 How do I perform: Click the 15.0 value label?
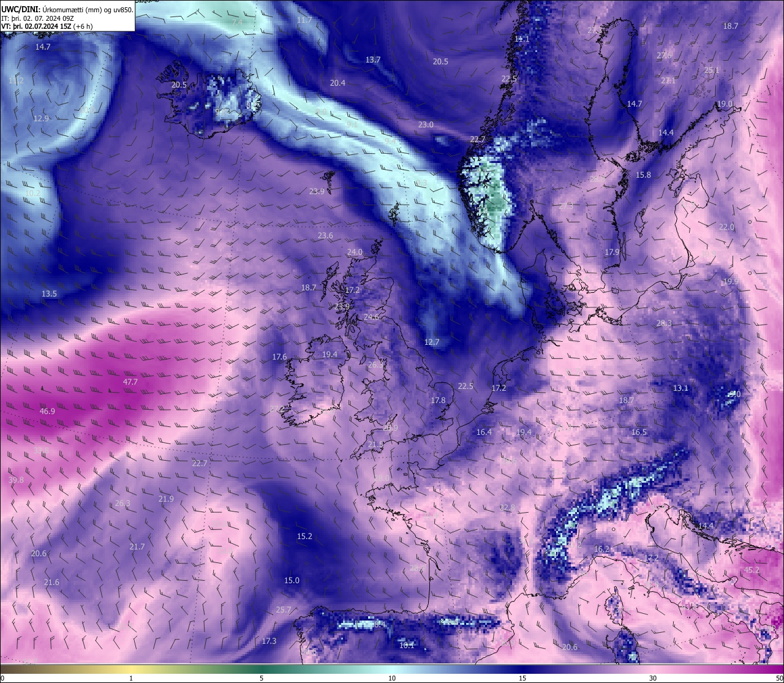coord(292,580)
